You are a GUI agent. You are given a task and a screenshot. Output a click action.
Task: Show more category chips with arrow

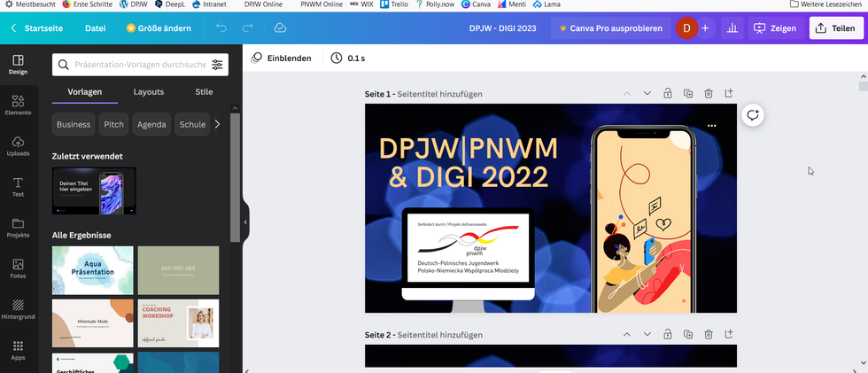217,124
